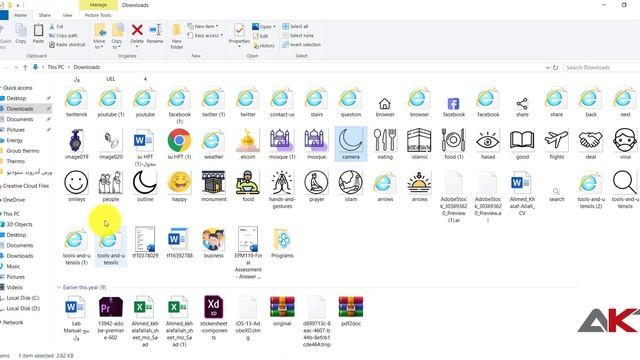The image size is (640, 360).
Task: Open the Open button dropdown in ribbon
Action: point(264,27)
